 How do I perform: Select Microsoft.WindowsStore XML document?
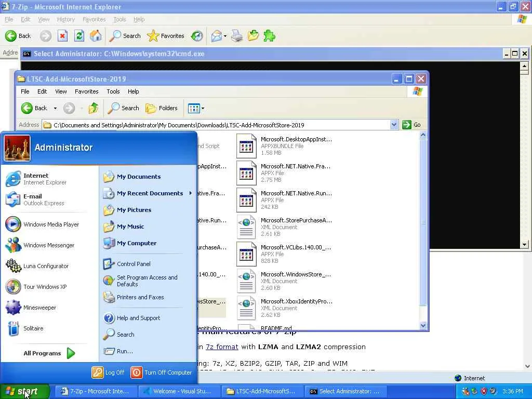coord(284,281)
